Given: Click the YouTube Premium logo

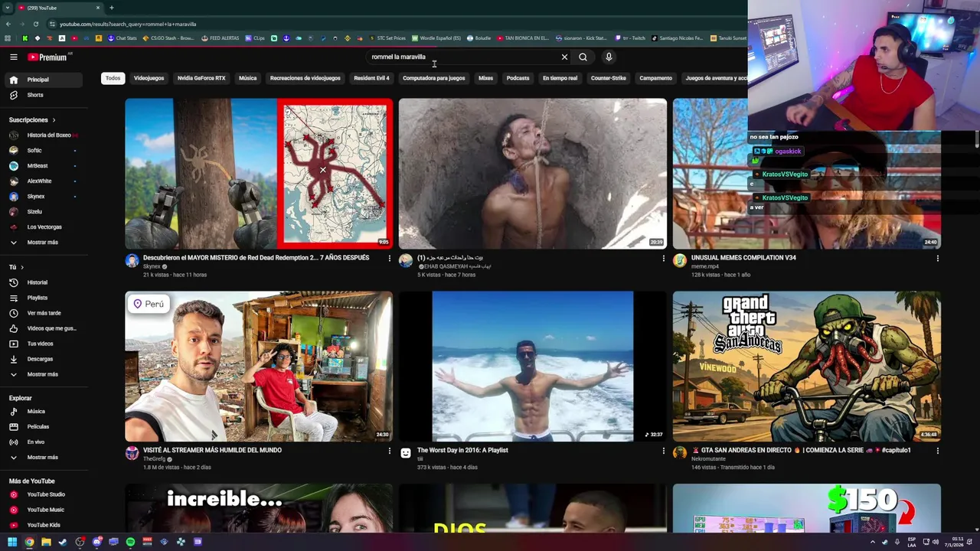Looking at the screenshot, I should 49,57.
